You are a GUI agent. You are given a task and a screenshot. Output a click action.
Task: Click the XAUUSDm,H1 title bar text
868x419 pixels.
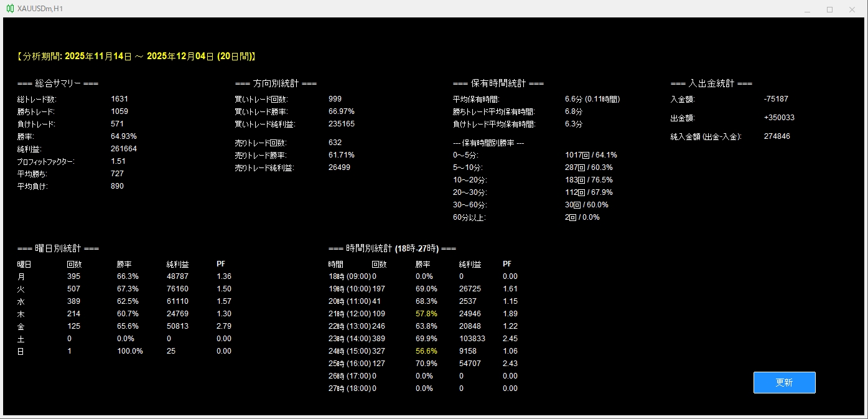[x=40, y=9]
